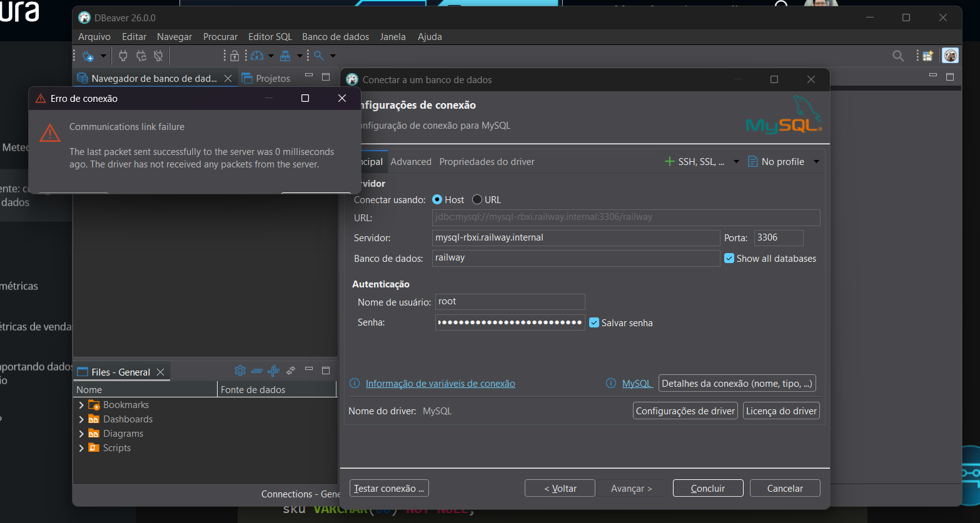Minimize the Files - General panel
Viewport: 980px width, 523px height.
pos(308,370)
